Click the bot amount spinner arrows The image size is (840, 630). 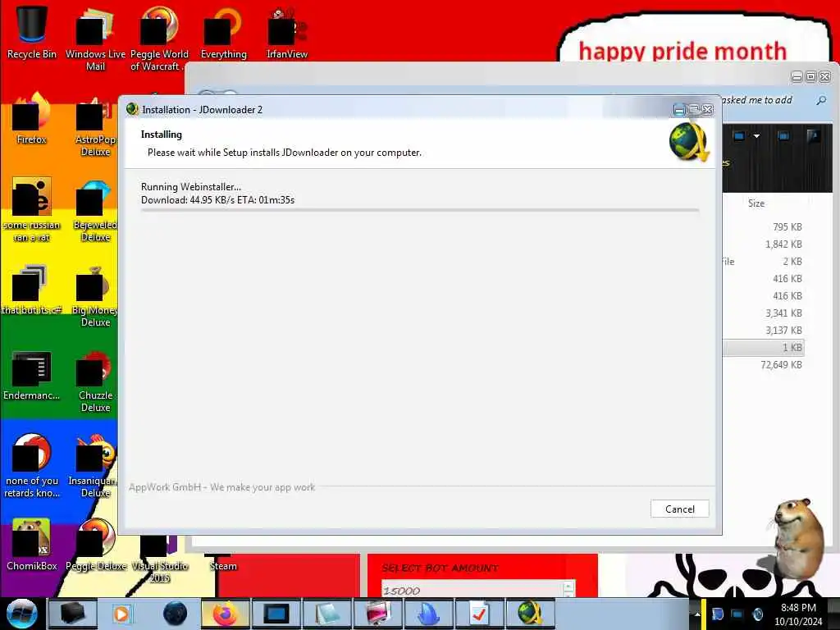(568, 589)
